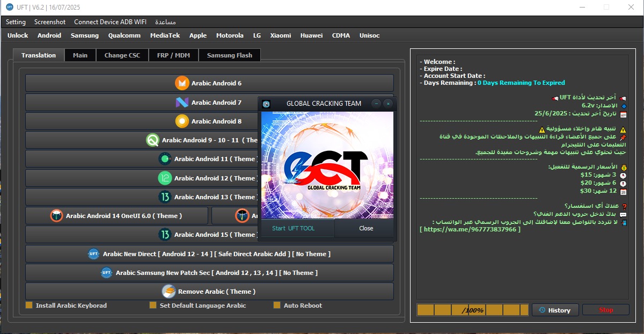Open the Screenshot menu
This screenshot has width=644, height=334.
pyautogui.click(x=50, y=22)
